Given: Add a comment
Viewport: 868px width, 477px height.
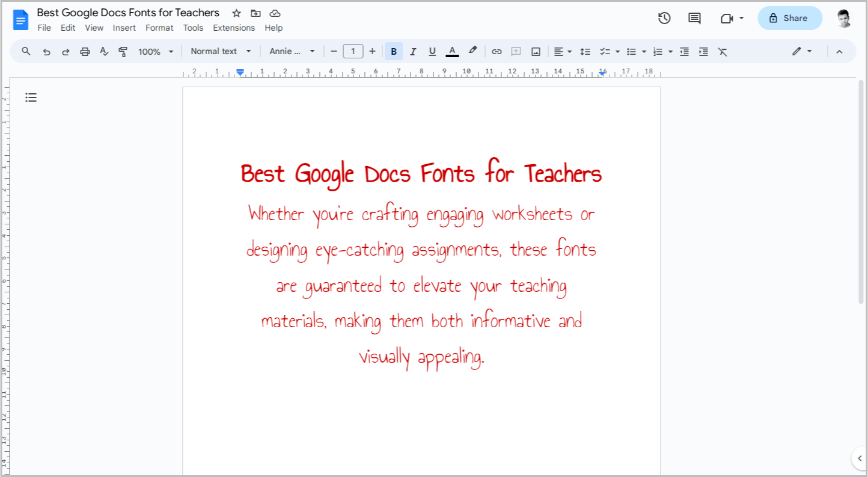Looking at the screenshot, I should pos(516,51).
